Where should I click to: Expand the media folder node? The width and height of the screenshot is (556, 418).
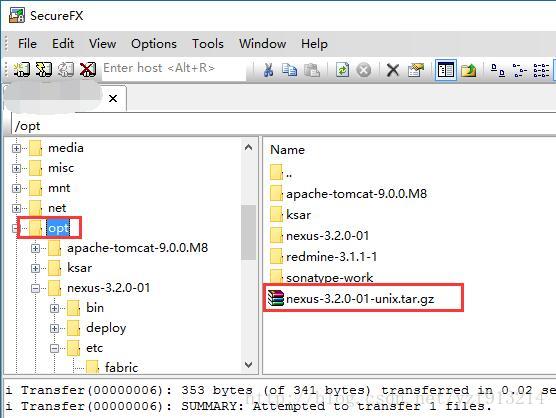16,148
